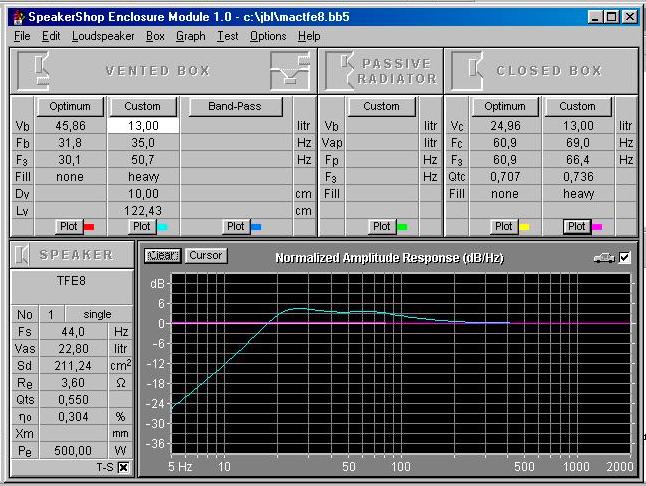Click the vent diameter value 10,00
Screen dimensions: 646x486
(x=143, y=194)
